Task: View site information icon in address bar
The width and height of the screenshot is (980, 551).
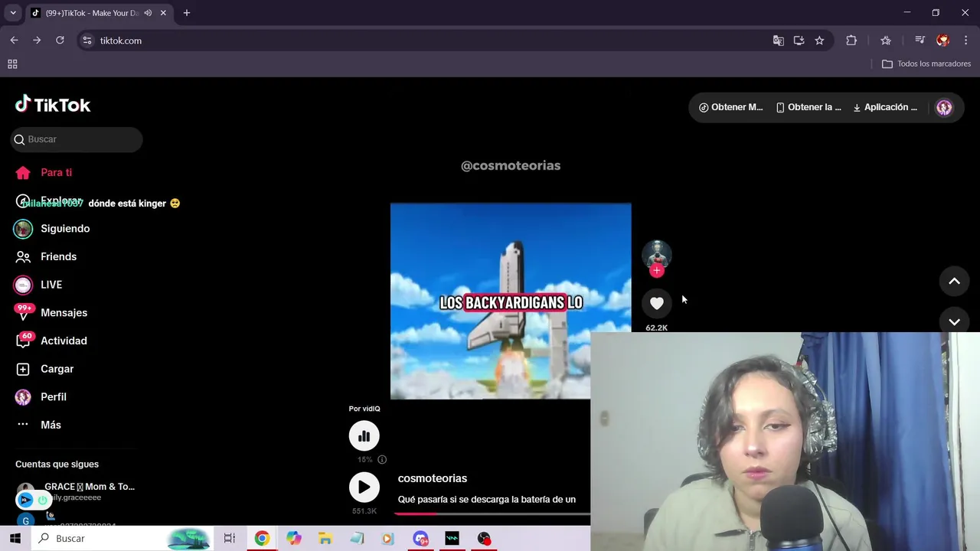Action: click(87, 41)
